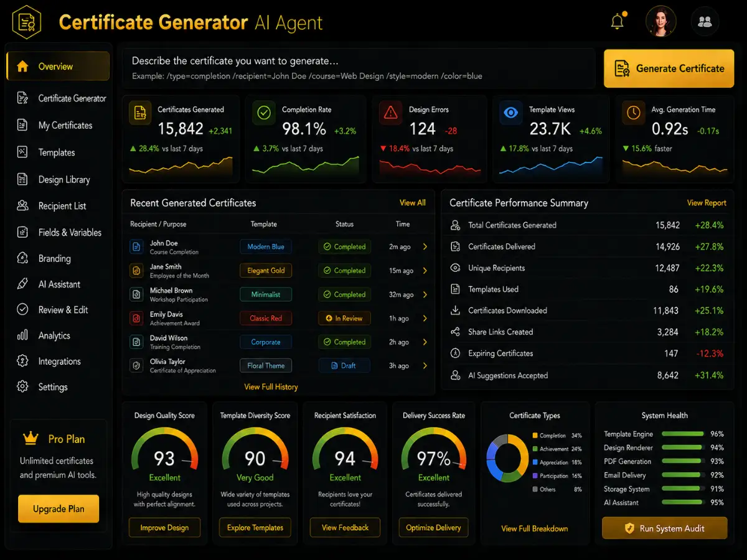Select Recipient List in the sidebar
Image resolution: width=747 pixels, height=560 pixels.
pyautogui.click(x=52, y=206)
